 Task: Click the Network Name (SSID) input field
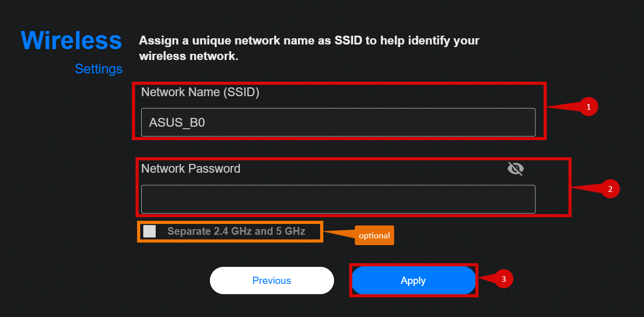click(x=338, y=123)
